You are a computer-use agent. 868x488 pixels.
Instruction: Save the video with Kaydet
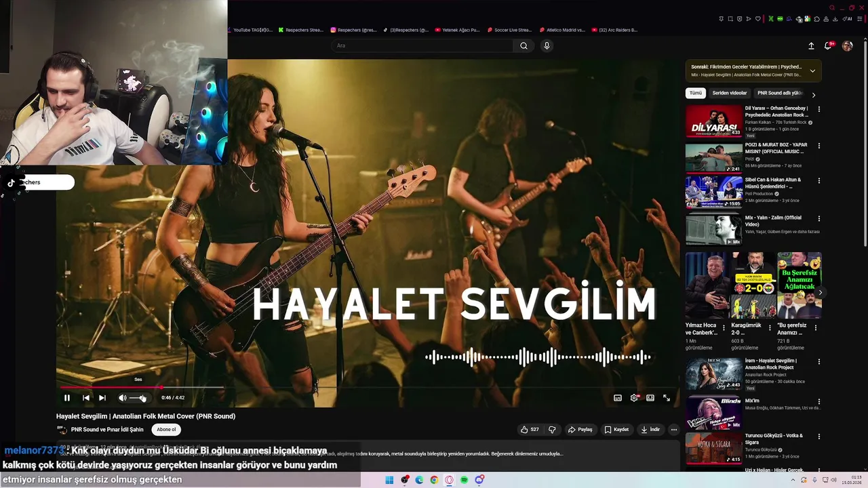(617, 429)
